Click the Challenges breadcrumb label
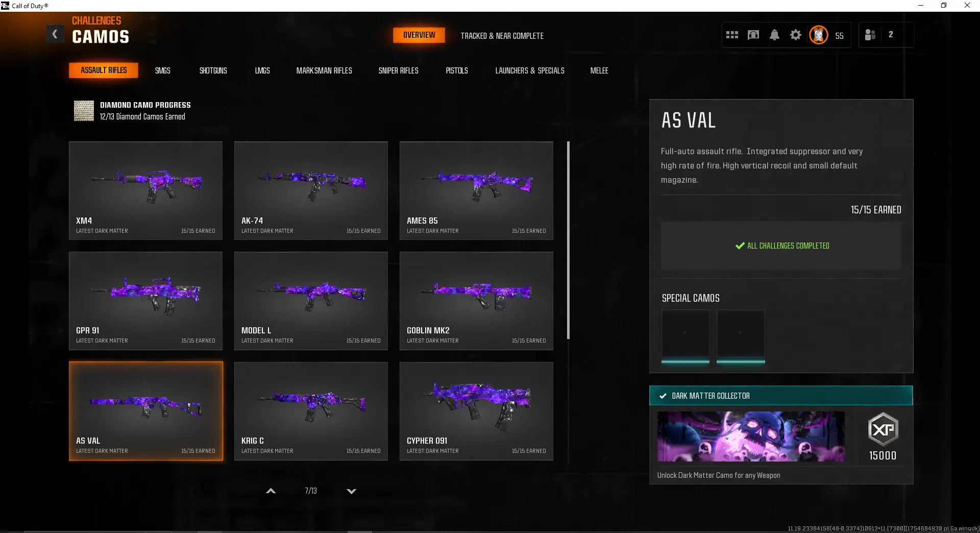 [96, 20]
